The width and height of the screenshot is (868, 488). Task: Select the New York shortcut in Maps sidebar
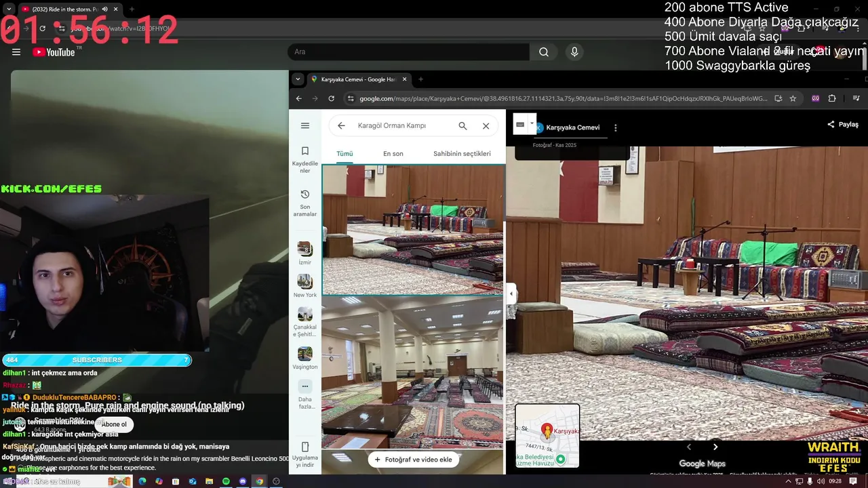(x=305, y=285)
